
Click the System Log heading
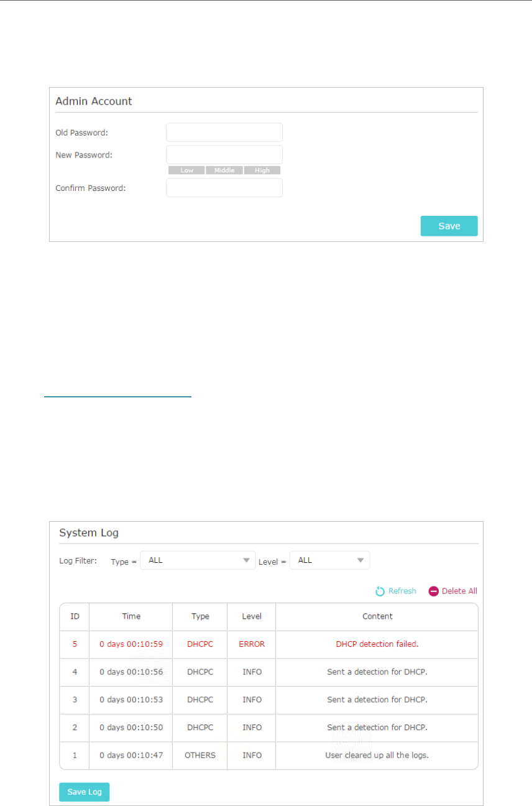click(89, 532)
